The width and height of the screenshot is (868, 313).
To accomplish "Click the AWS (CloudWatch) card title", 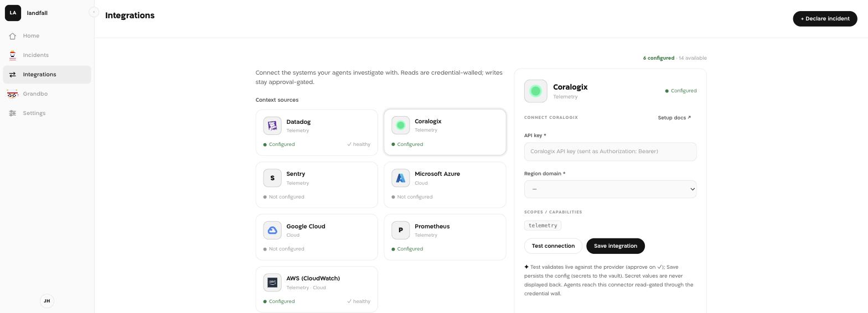I will [x=313, y=278].
